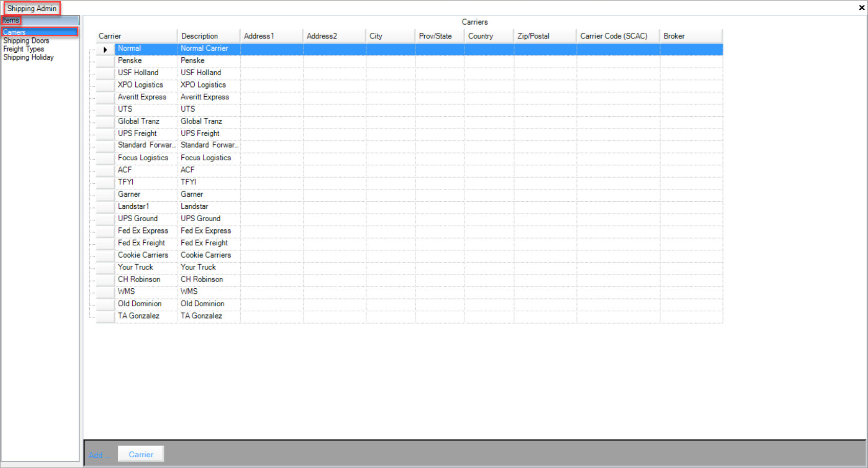This screenshot has width=868, height=468.
Task: Select the XPO Logistics carrier cell
Action: 146,85
